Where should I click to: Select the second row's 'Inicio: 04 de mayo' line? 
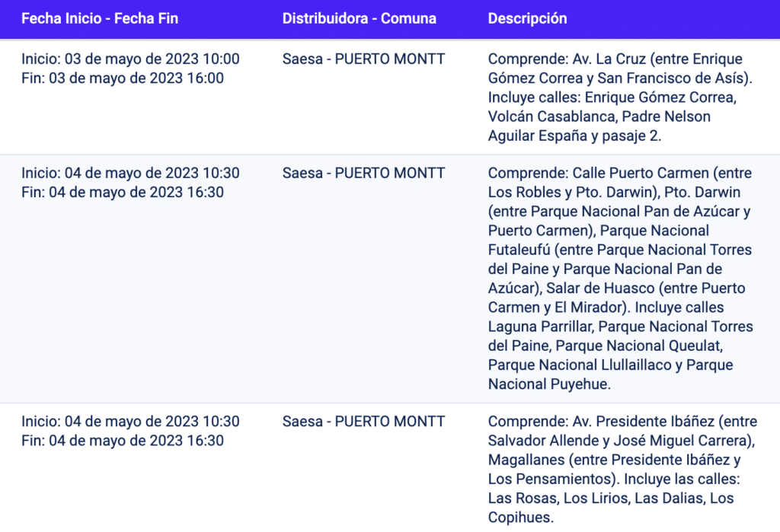pyautogui.click(x=130, y=174)
